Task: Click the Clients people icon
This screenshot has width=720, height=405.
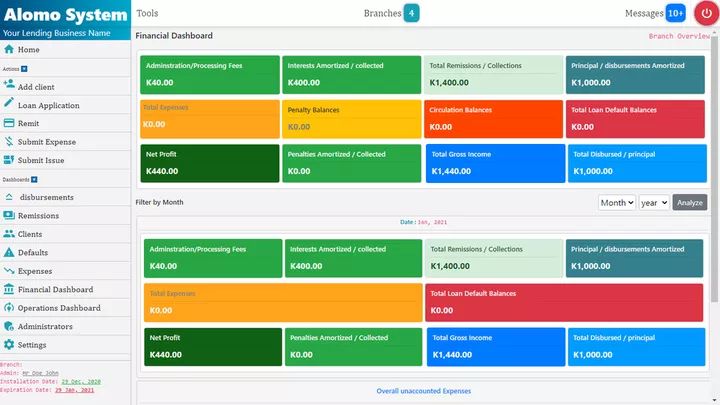Action: (x=9, y=234)
